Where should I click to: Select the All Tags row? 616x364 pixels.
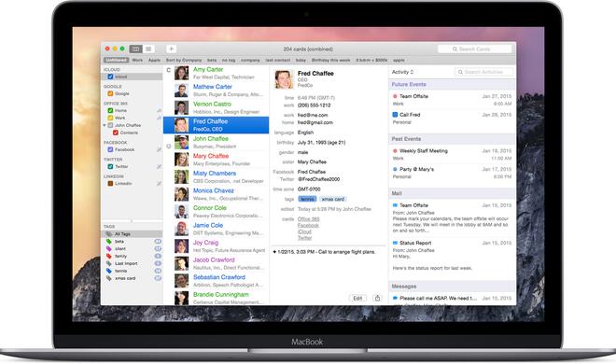pyautogui.click(x=132, y=234)
